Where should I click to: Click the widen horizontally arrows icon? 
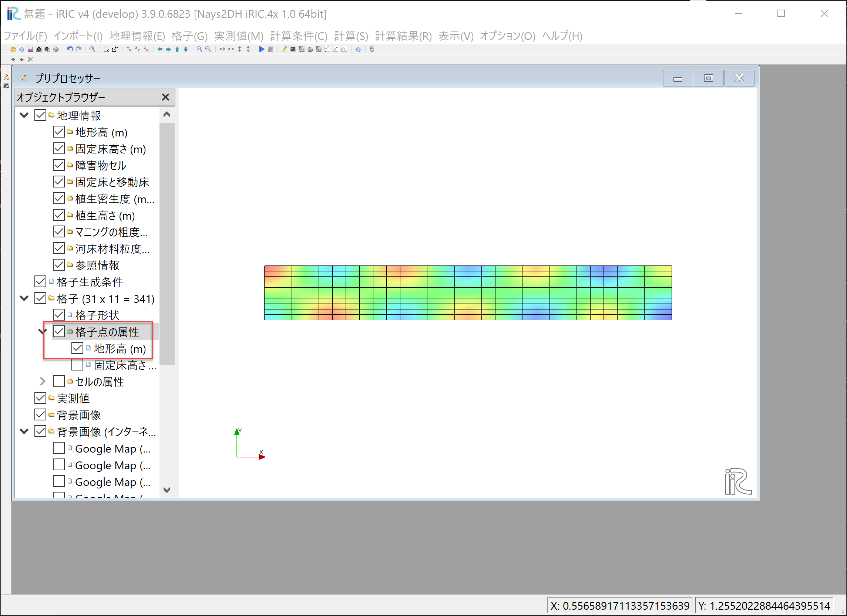[x=222, y=49]
